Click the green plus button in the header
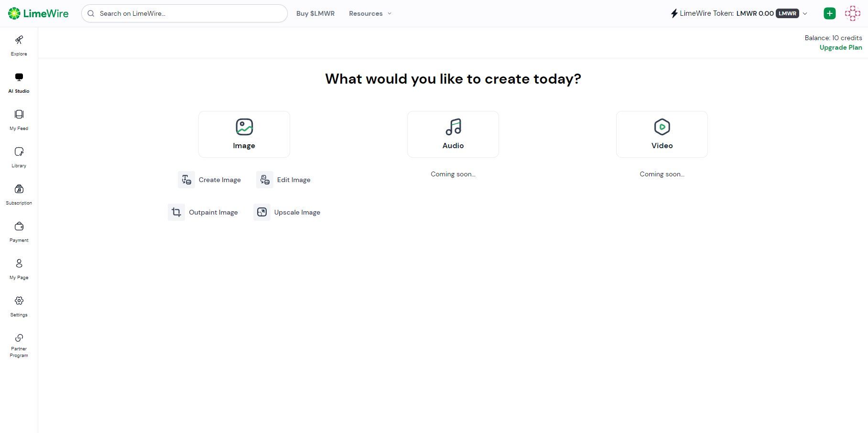Viewport: 868px width, 433px height. 829,13
